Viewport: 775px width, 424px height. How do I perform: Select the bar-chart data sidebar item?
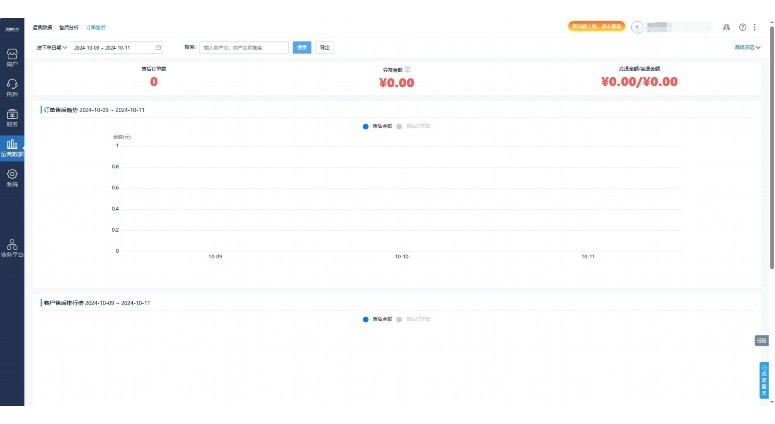pyautogui.click(x=12, y=147)
